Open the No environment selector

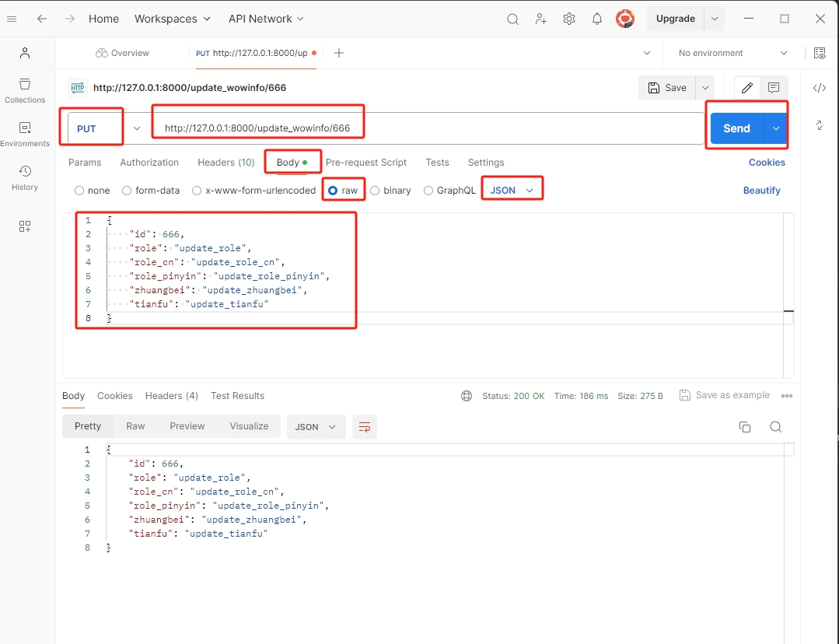coord(732,53)
